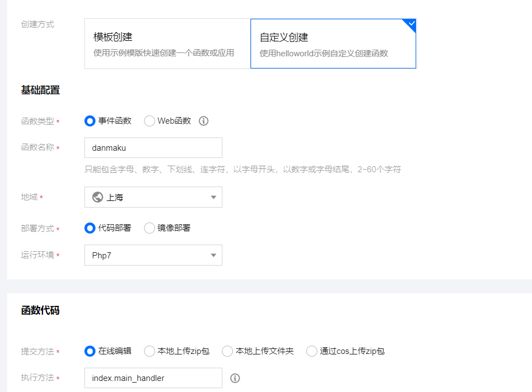
Task: Click the 函数代码 section heading
Action: tap(40, 310)
